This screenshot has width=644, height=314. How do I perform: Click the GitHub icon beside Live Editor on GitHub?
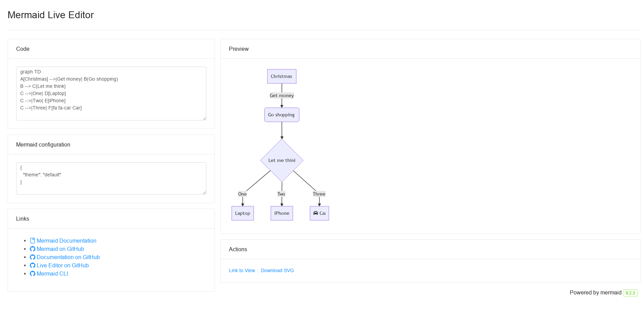click(x=33, y=265)
